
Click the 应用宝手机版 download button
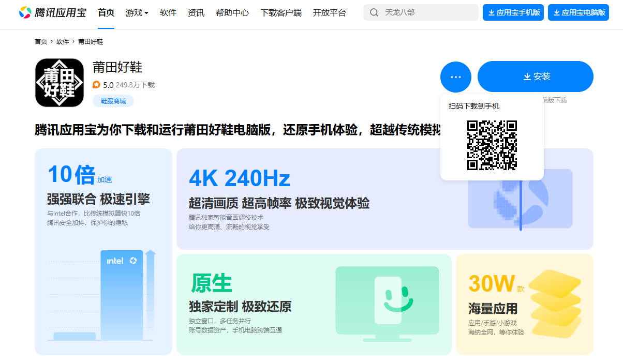[513, 12]
